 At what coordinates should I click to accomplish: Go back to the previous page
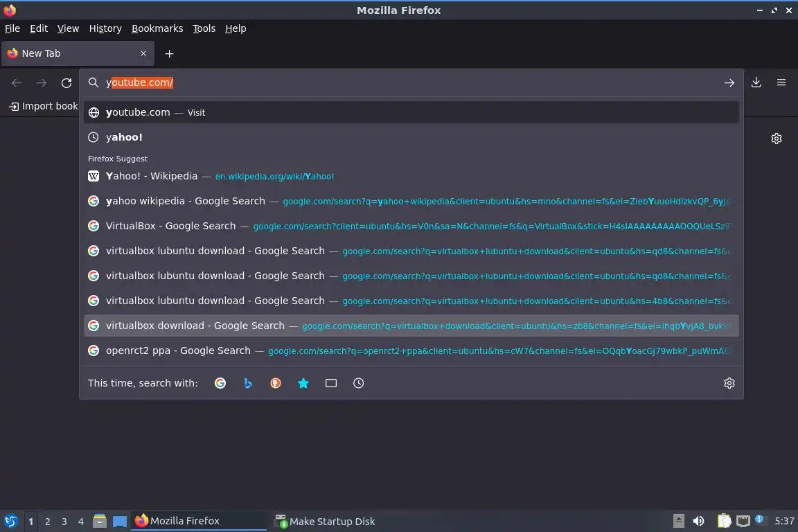(17, 82)
